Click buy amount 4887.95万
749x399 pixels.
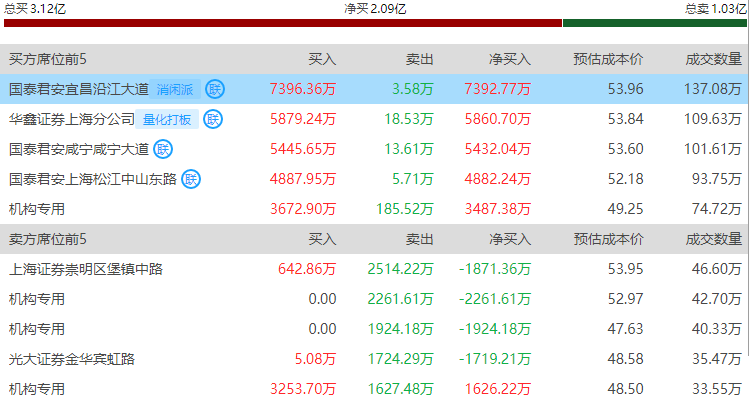point(303,179)
